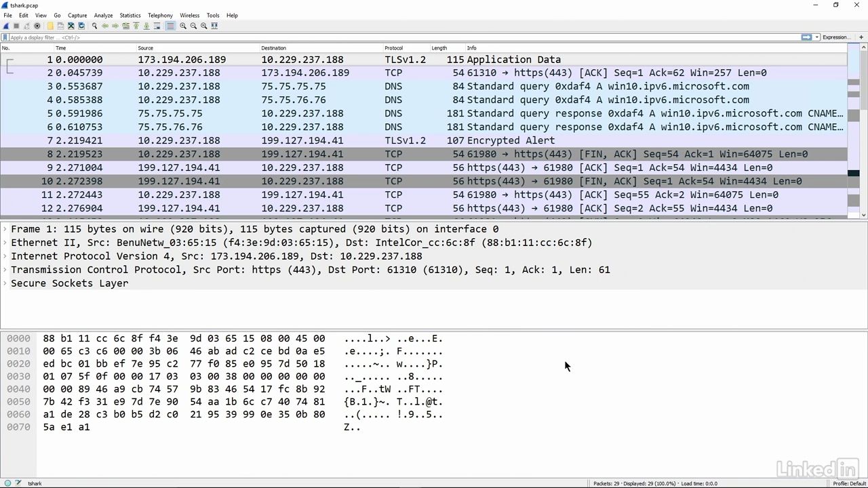
Task: Open capture file properties status icon
Action: pos(18,483)
